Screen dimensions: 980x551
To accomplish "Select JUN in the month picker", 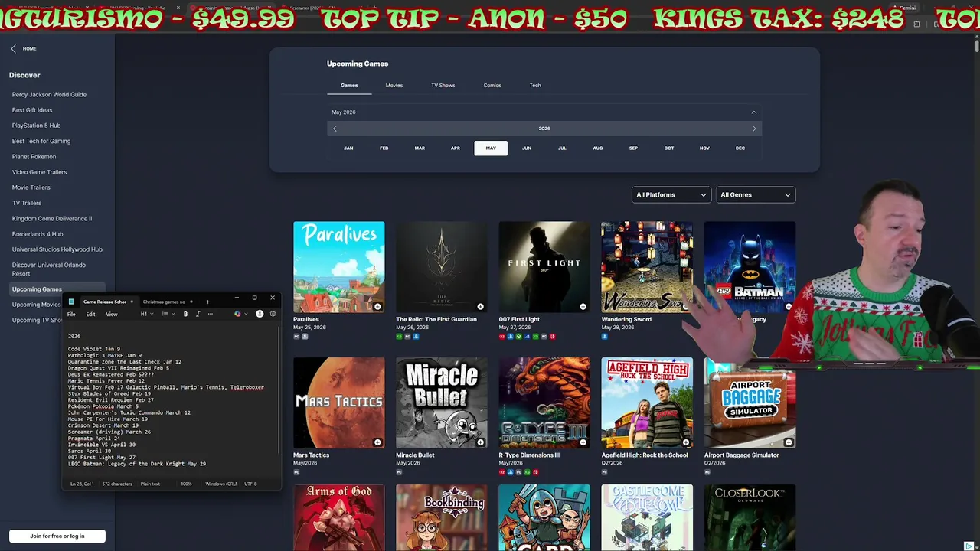I will 527,148.
